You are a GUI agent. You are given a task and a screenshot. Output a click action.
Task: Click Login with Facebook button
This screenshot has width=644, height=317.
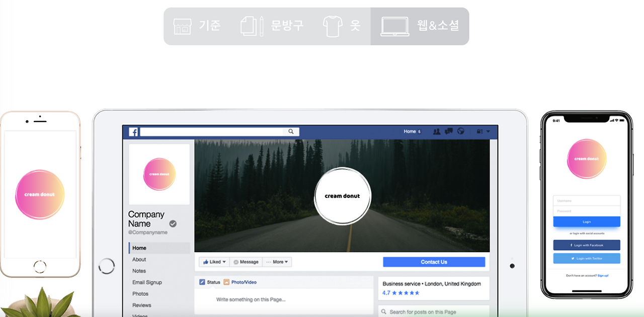[x=587, y=245]
